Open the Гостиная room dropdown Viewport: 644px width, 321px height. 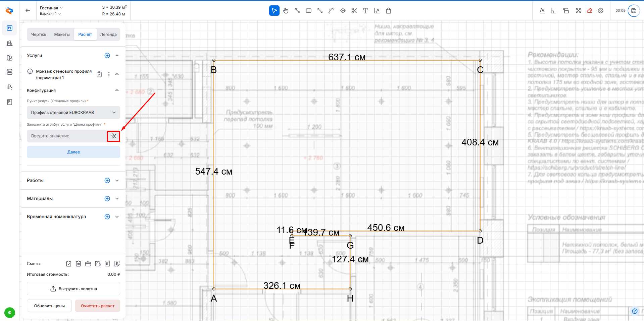click(x=51, y=8)
